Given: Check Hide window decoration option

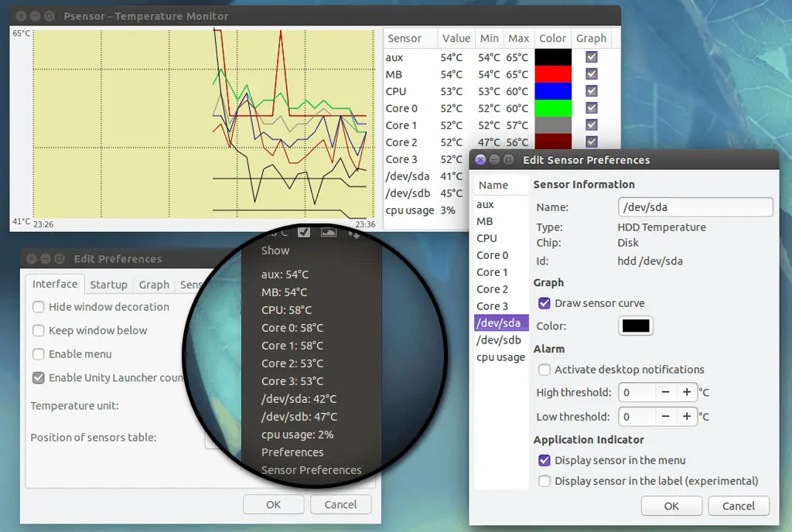Looking at the screenshot, I should click(x=38, y=307).
